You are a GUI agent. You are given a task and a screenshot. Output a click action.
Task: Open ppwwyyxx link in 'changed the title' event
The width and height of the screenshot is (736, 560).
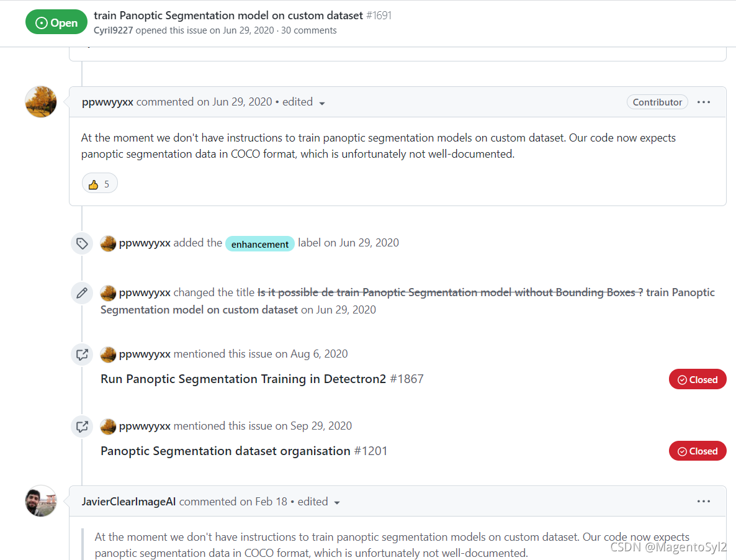[145, 292]
